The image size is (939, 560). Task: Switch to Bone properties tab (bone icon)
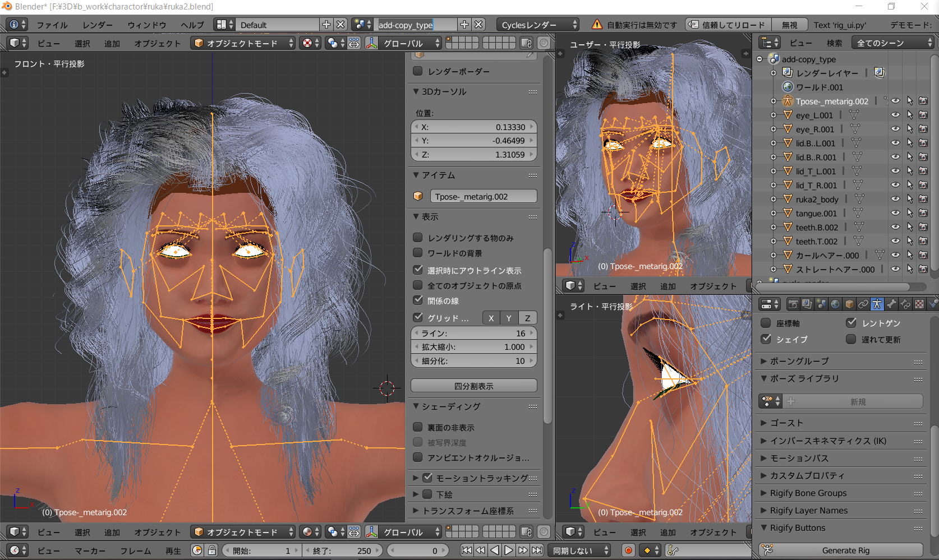(891, 304)
